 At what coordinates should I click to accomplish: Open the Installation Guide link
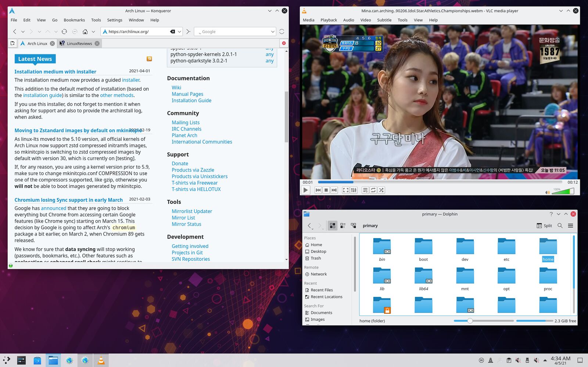pyautogui.click(x=191, y=100)
